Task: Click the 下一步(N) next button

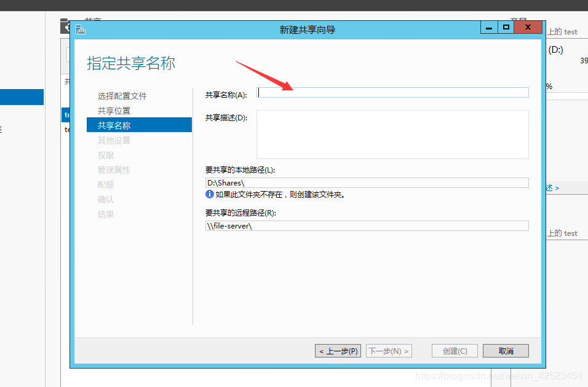Action: click(389, 351)
